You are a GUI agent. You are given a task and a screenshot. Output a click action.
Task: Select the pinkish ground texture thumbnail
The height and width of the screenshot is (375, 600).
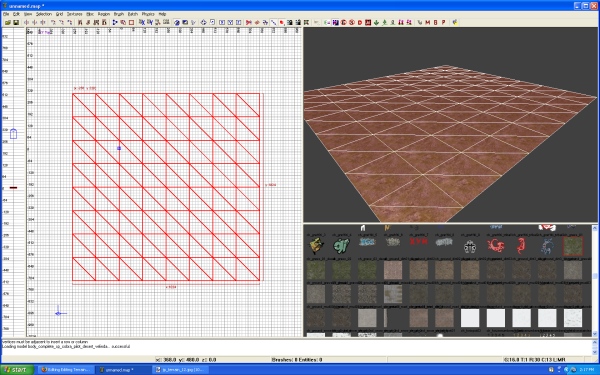[x=393, y=270]
